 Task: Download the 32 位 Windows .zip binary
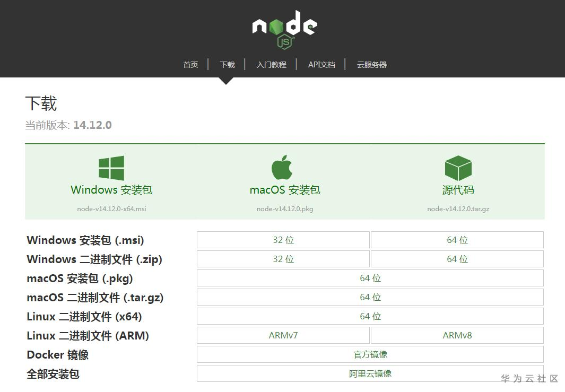click(x=283, y=259)
